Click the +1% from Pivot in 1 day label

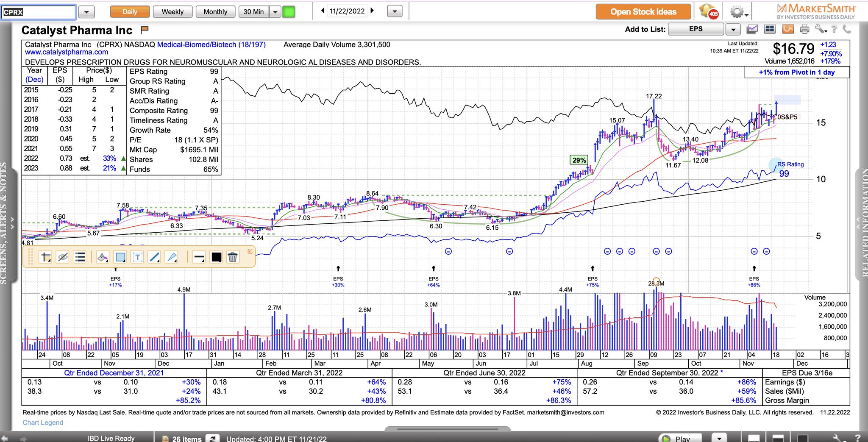click(x=796, y=72)
